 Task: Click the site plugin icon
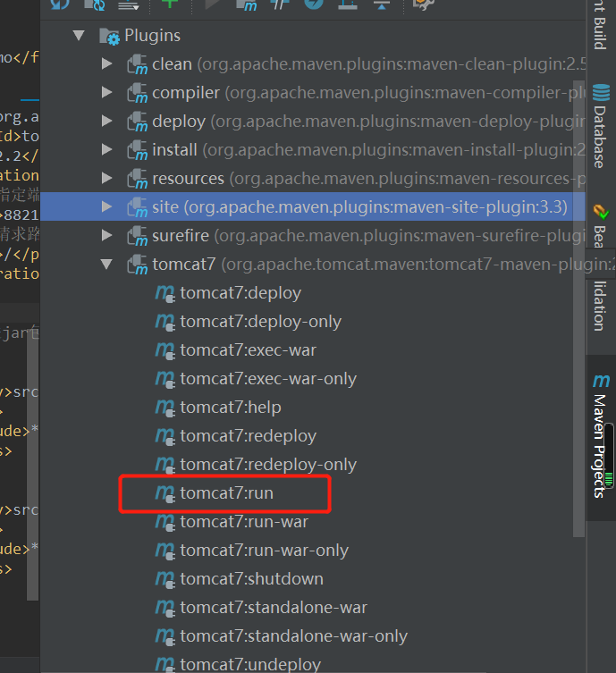pos(138,207)
